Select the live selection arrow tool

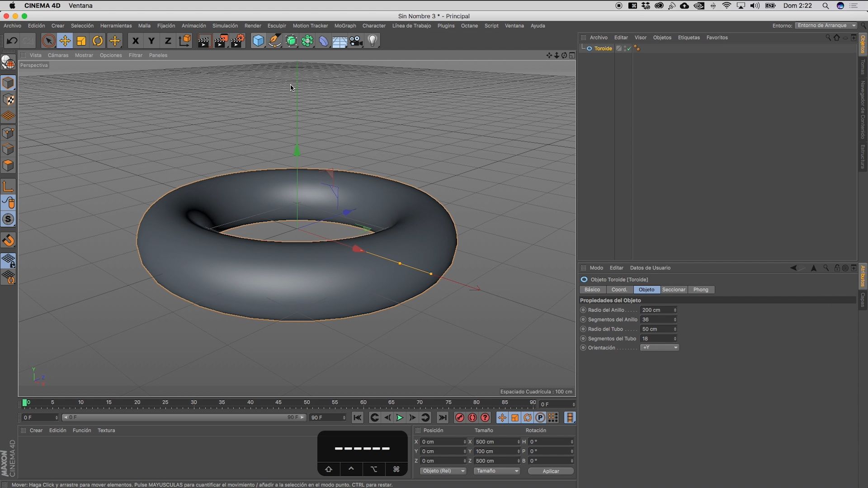point(48,41)
